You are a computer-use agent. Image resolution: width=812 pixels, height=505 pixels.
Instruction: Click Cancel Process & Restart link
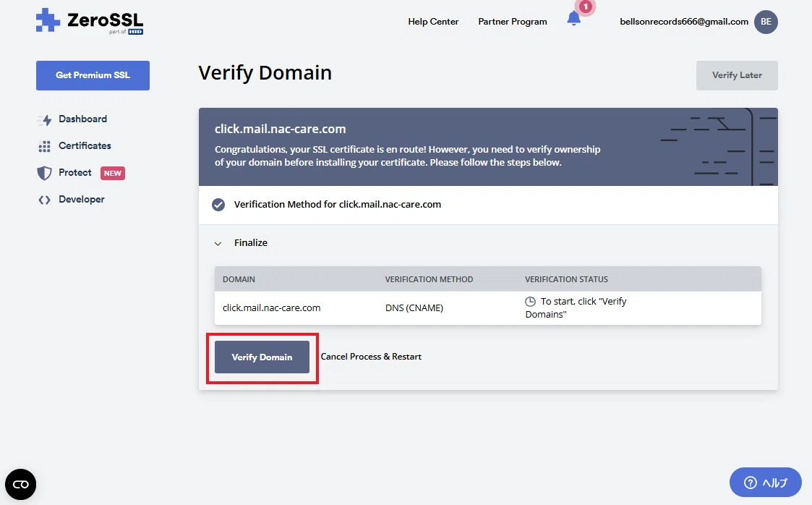click(371, 357)
